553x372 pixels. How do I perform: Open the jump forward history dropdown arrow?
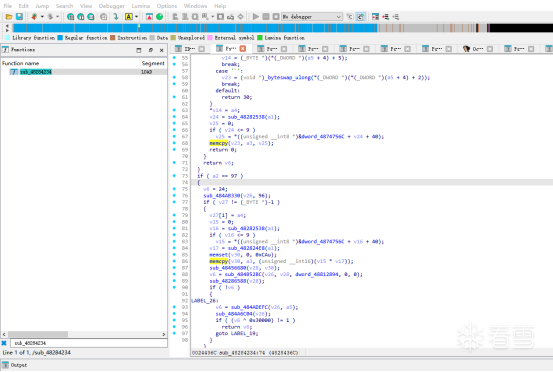point(57,17)
